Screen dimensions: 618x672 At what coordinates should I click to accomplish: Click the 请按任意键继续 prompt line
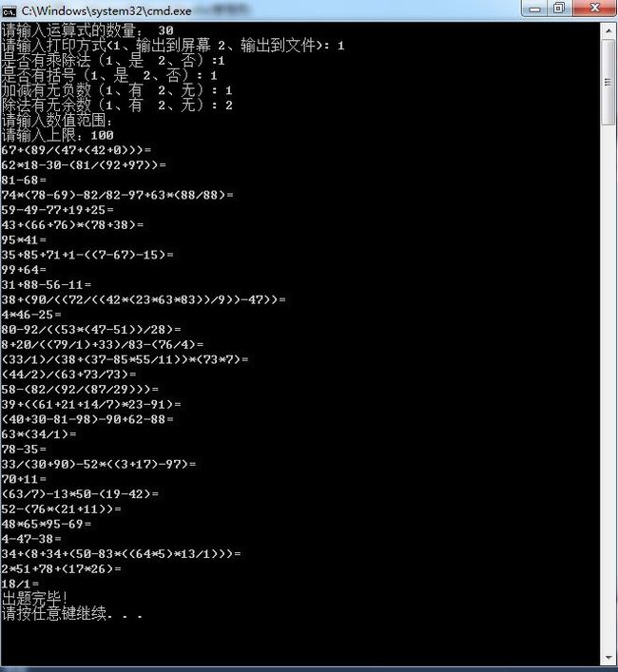pyautogui.click(x=72, y=613)
